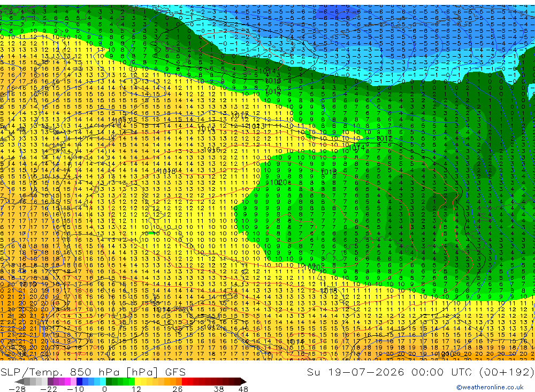535x392 pixels.
Task: Click the '1015' isobar label on map
Action: click(x=273, y=81)
